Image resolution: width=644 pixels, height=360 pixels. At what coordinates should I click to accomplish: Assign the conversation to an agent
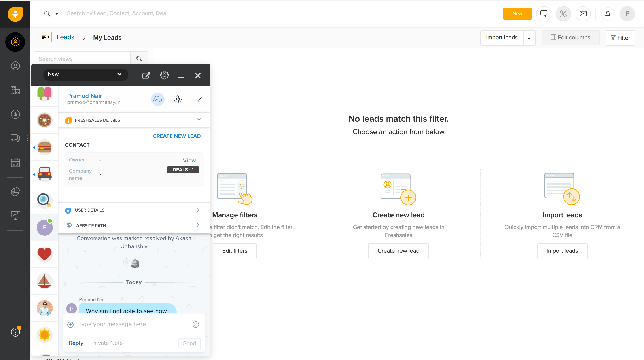click(x=178, y=99)
